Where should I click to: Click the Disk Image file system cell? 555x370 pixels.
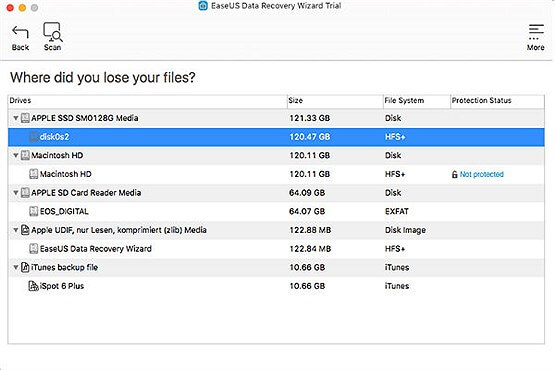tap(405, 230)
